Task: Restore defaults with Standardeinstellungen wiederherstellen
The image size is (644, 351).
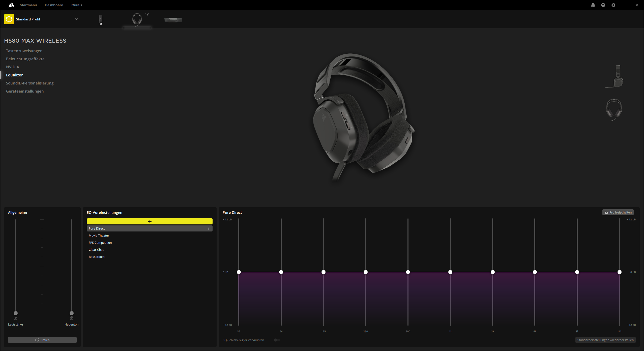Action: click(x=605, y=340)
